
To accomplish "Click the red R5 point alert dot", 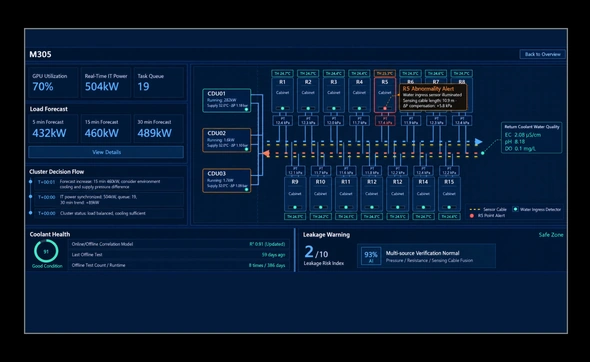I will click(385, 108).
